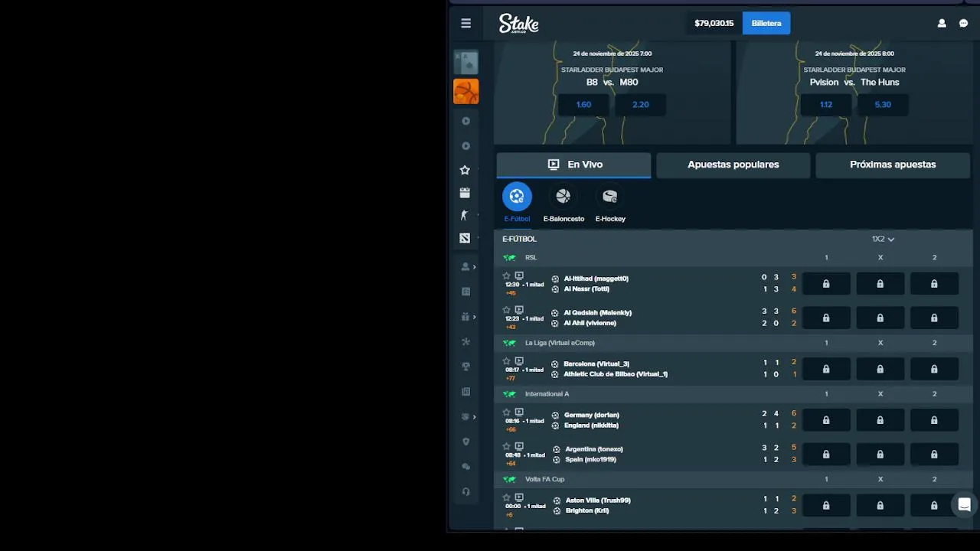Click the green world icon beside RSL
The width and height of the screenshot is (980, 551).
pyautogui.click(x=509, y=258)
